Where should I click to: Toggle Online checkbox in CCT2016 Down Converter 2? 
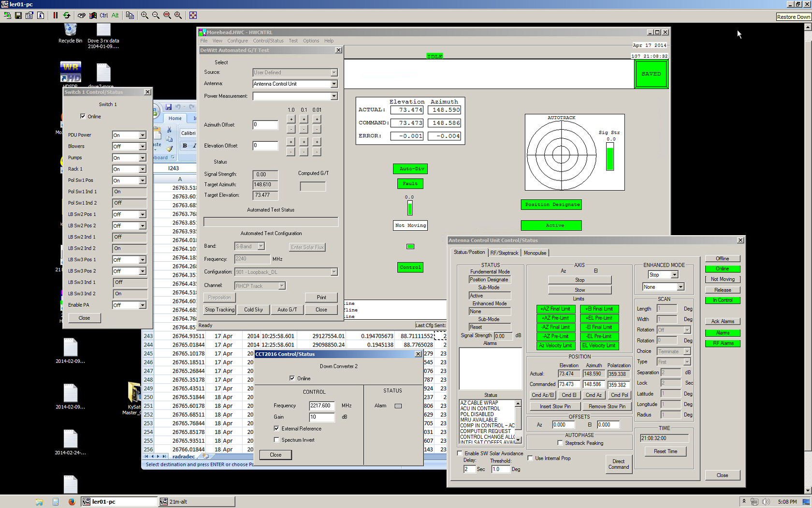(x=292, y=378)
